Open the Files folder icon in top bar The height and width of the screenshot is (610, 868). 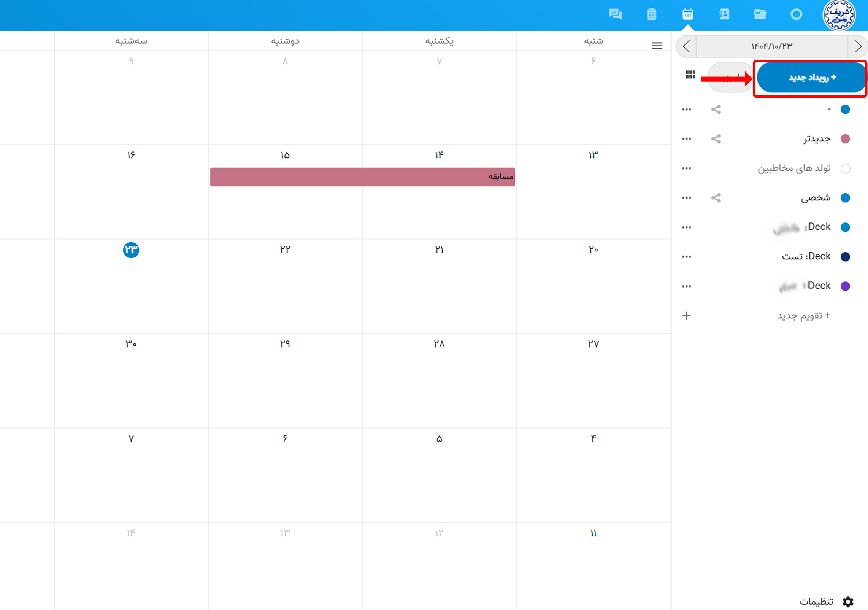point(760,14)
